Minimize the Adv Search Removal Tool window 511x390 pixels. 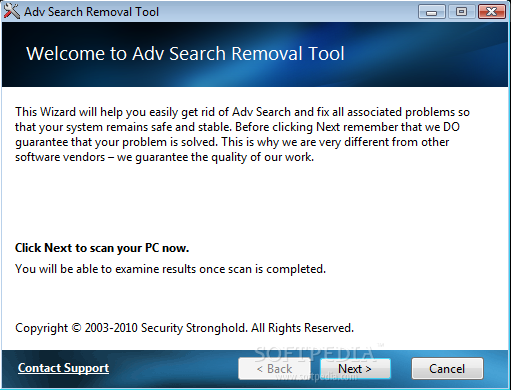(x=432, y=12)
